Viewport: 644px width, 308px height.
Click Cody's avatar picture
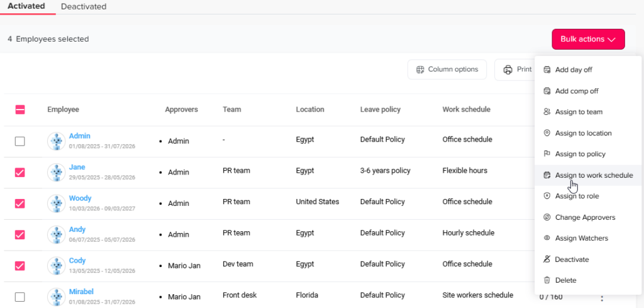pos(56,266)
